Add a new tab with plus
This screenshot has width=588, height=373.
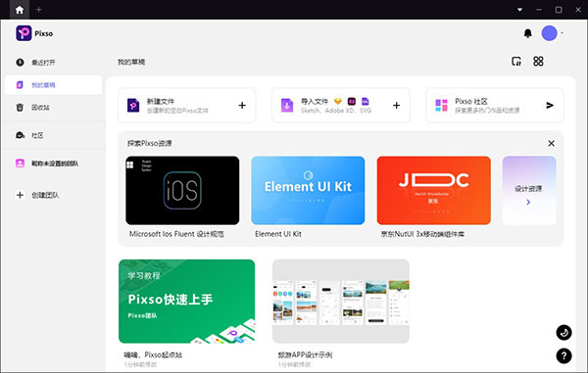[x=38, y=10]
